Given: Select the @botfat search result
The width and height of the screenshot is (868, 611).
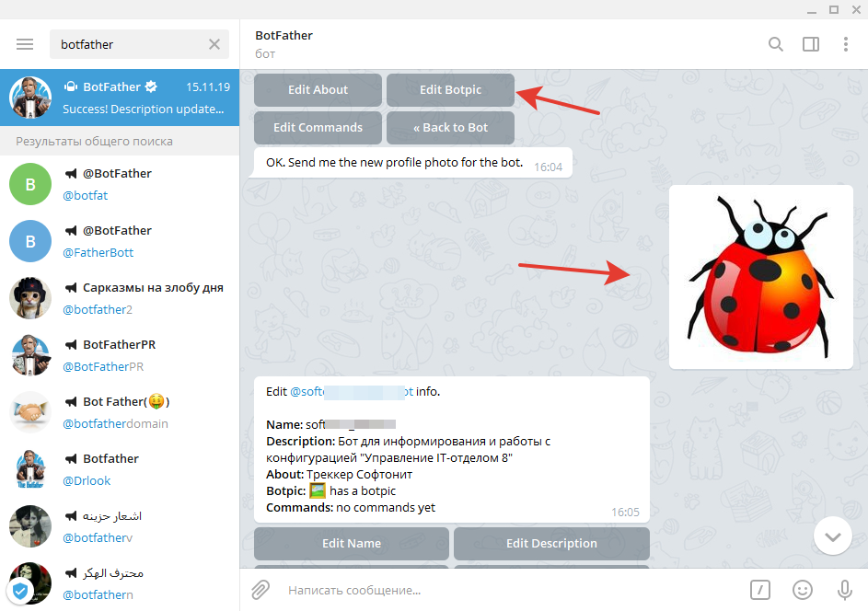Looking at the screenshot, I should [120, 183].
